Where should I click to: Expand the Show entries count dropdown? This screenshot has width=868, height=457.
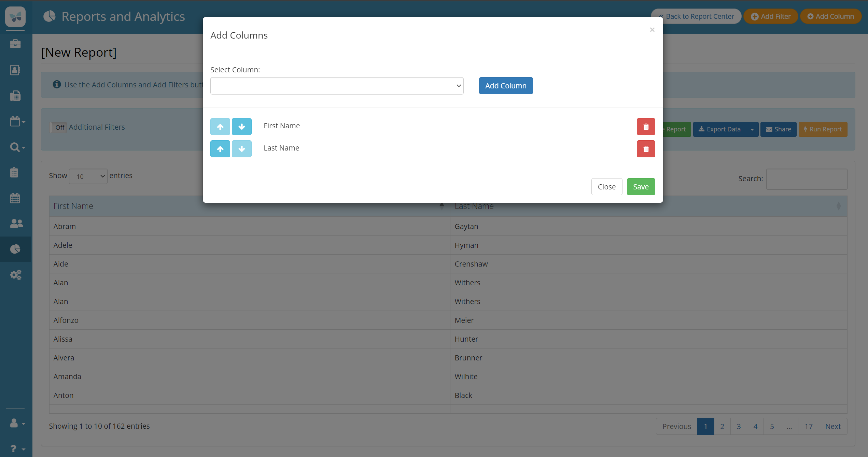(88, 176)
